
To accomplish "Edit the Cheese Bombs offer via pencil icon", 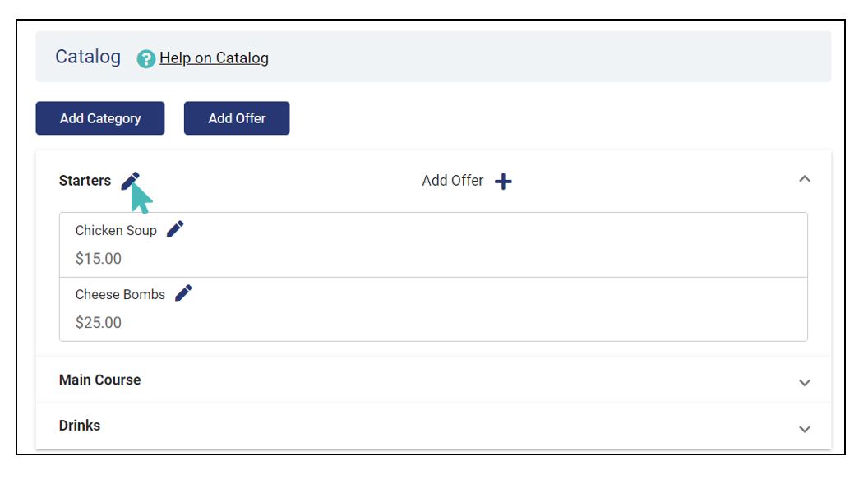I will point(183,293).
